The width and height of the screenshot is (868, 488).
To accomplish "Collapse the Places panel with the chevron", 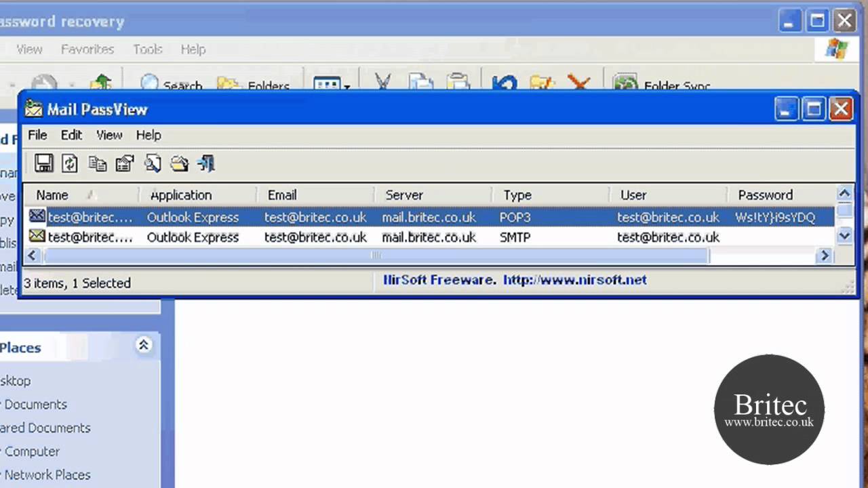I will click(144, 345).
